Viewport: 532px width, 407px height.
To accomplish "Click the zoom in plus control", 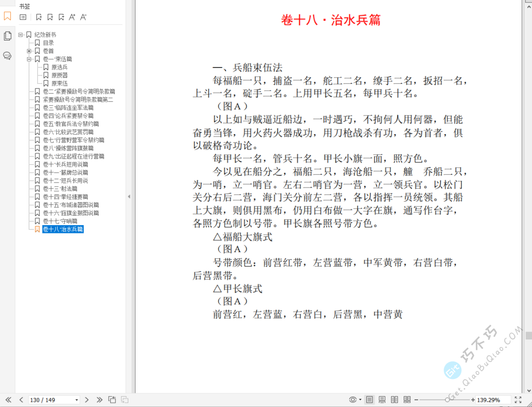I will coord(472,400).
